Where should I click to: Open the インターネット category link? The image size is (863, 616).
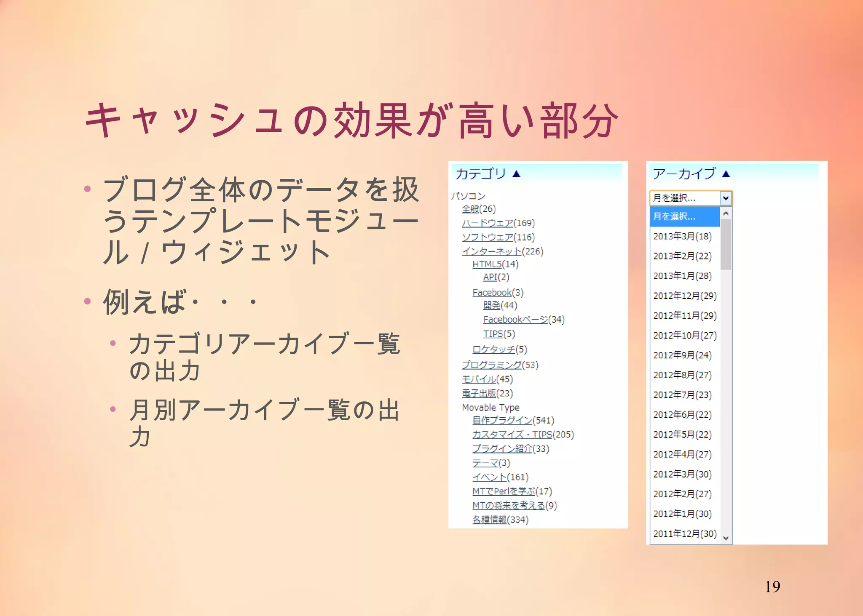click(x=492, y=251)
